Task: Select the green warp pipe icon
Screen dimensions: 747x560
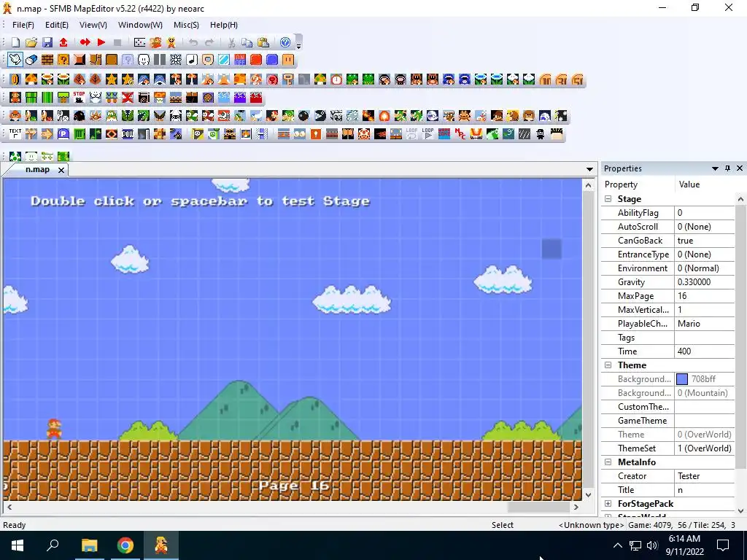Action: (31, 98)
